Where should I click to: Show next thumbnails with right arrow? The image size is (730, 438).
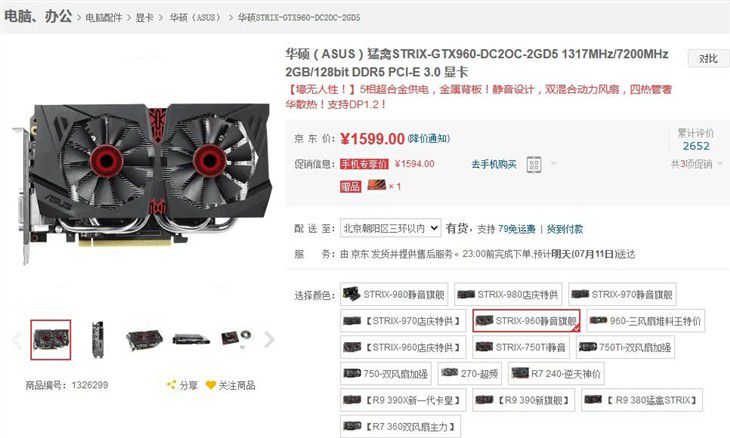tap(269, 339)
